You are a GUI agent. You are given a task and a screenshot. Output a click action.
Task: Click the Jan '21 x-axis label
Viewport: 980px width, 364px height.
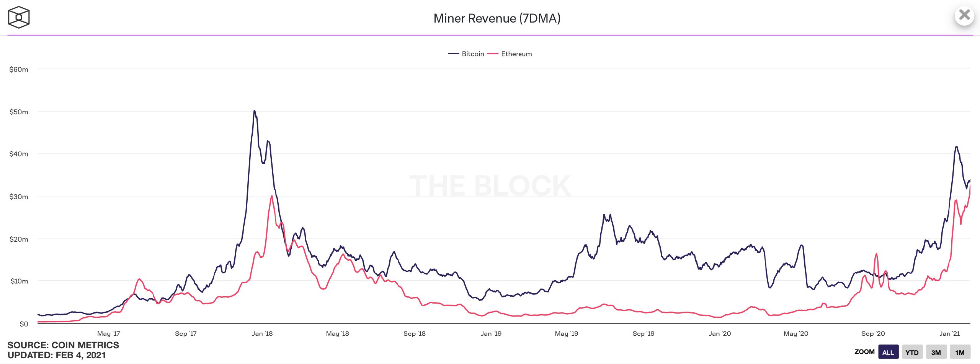coord(950,333)
